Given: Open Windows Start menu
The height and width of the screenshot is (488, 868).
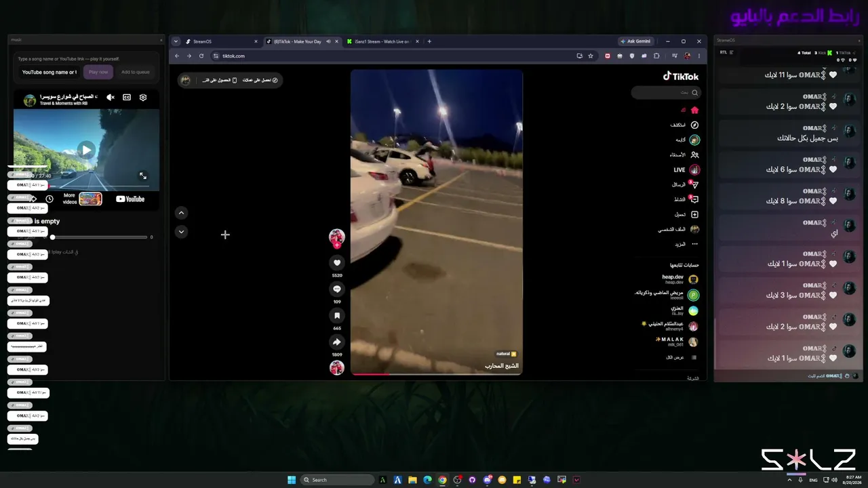Looking at the screenshot, I should [292, 480].
